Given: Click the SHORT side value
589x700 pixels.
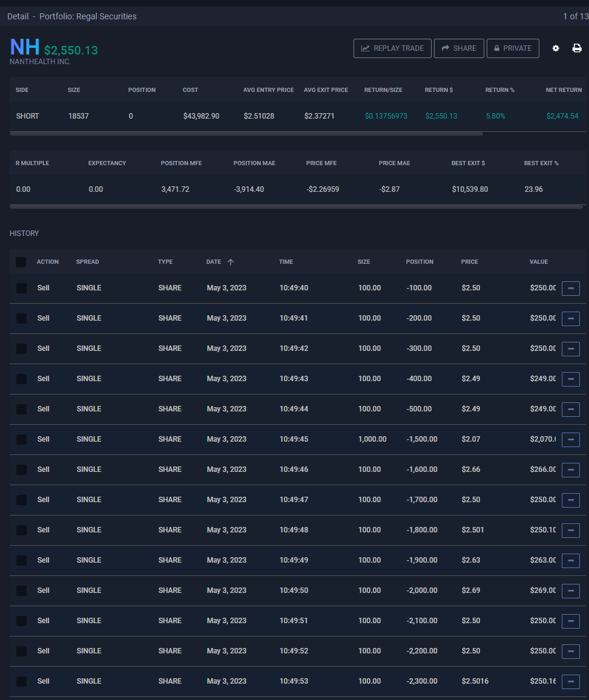Looking at the screenshot, I should tap(28, 116).
